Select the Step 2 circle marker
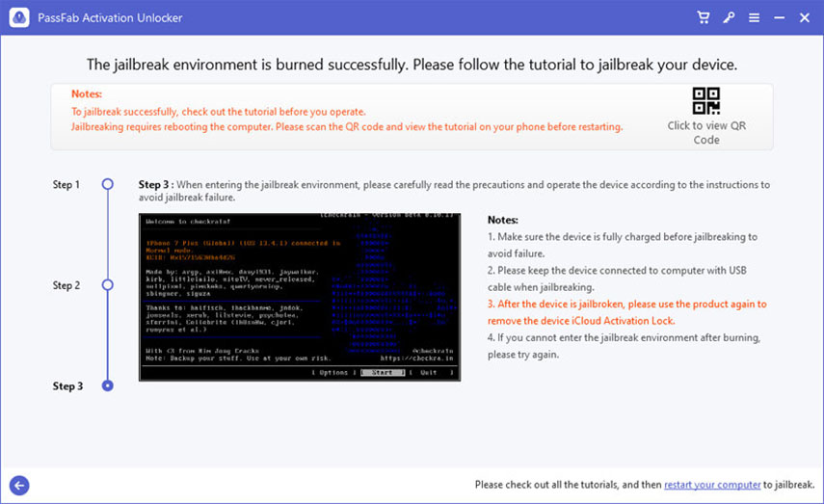Image resolution: width=824 pixels, height=504 pixels. point(107,285)
